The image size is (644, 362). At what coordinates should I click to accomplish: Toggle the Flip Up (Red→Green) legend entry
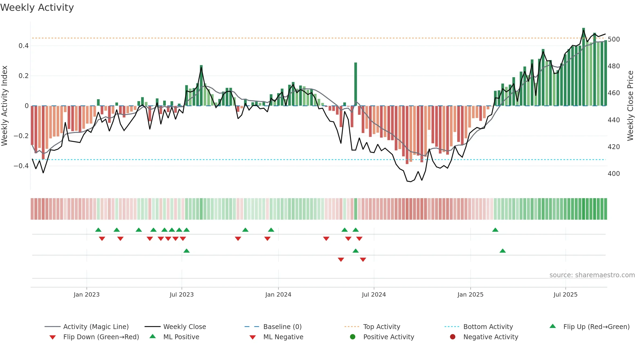tap(590, 327)
